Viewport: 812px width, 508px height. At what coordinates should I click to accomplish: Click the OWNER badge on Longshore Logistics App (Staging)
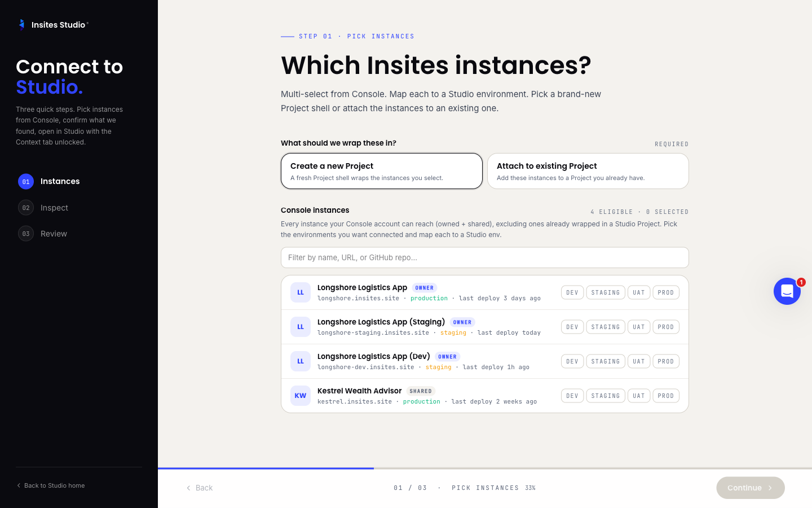point(462,322)
